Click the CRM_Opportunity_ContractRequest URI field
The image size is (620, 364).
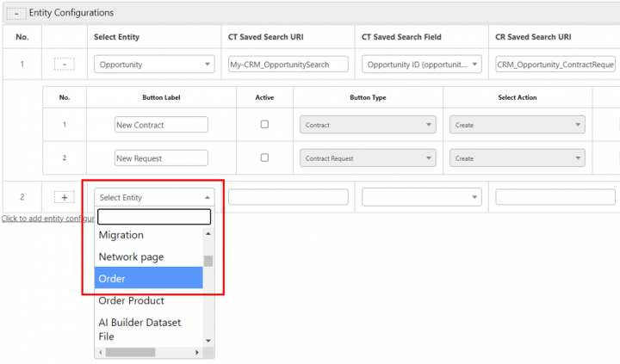(556, 65)
